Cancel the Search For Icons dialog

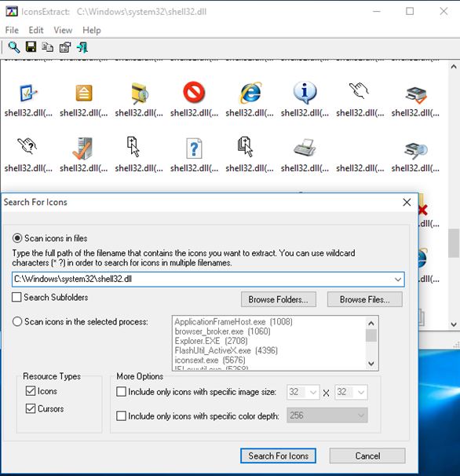pos(367,456)
